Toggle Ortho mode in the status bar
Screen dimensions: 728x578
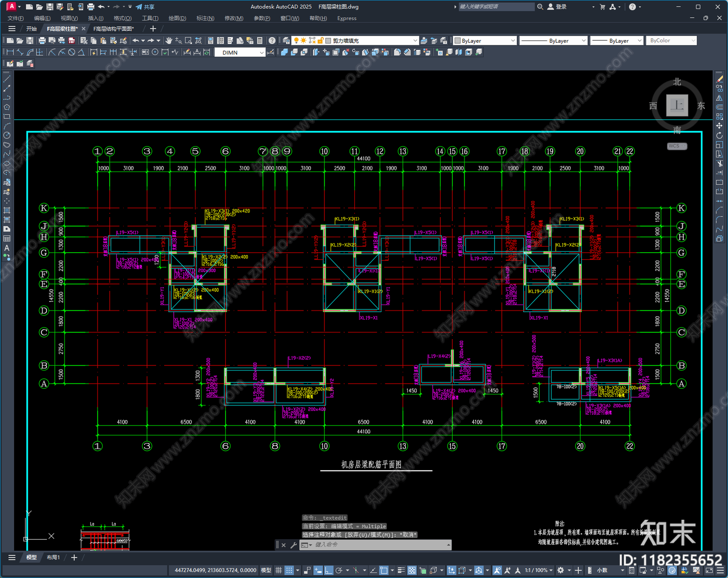328,570
